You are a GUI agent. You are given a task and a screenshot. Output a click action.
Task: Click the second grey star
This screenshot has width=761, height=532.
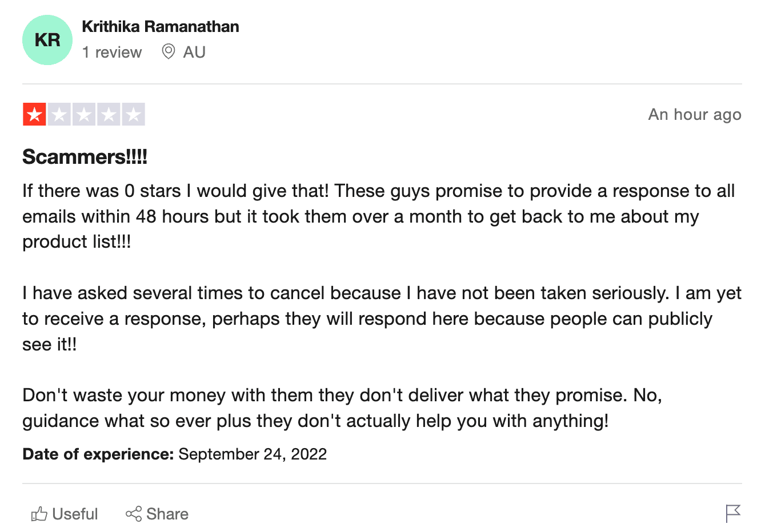pos(59,114)
